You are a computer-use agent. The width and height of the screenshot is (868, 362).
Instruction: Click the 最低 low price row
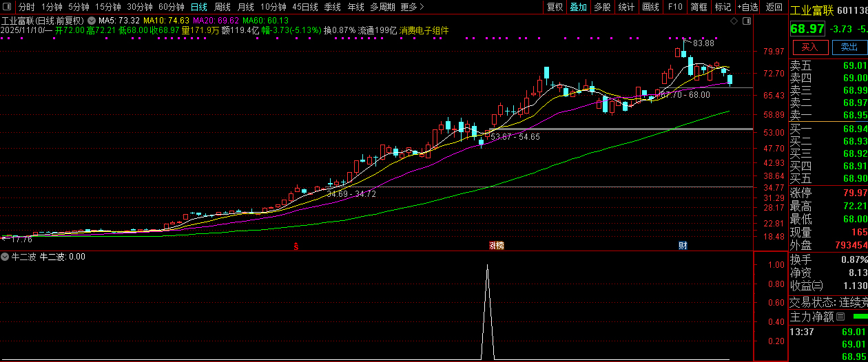click(828, 219)
